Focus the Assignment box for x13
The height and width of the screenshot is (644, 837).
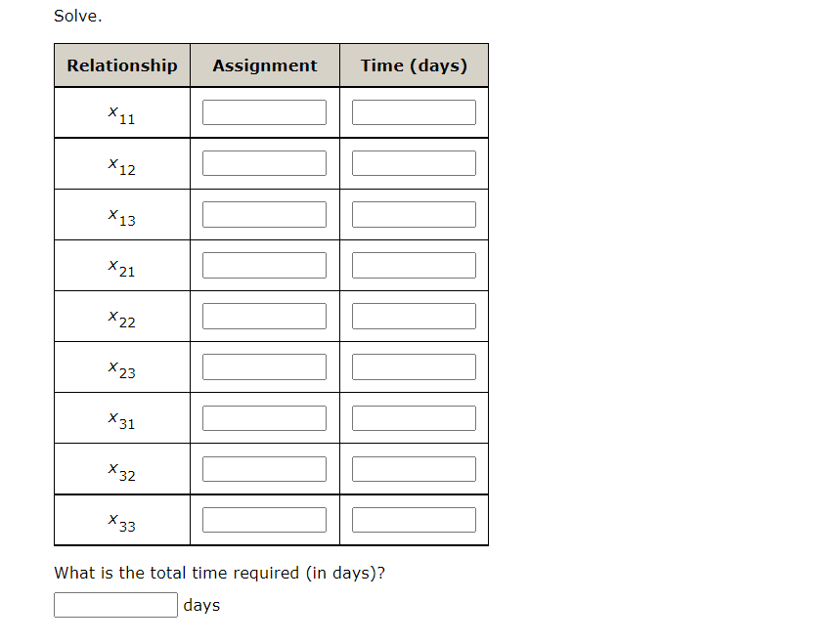point(264,214)
